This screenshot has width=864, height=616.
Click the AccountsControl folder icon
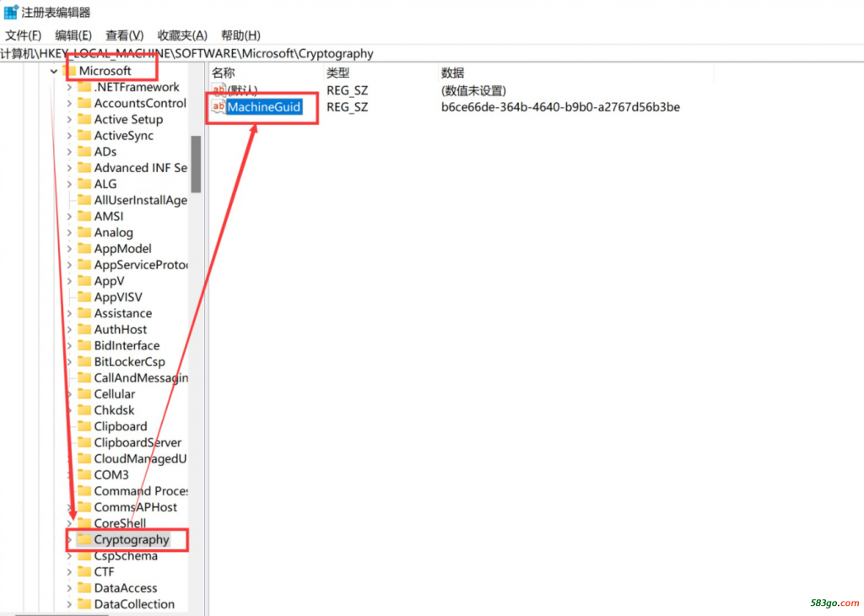click(84, 103)
